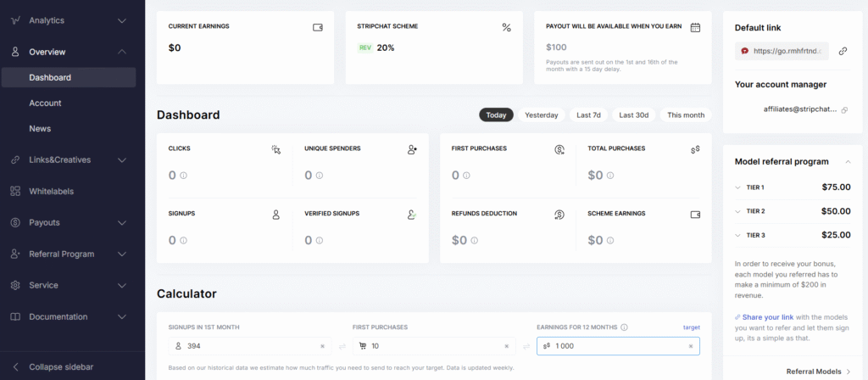Click the Whitelabels sidebar icon
Viewport: 868px width, 380px height.
[15, 191]
